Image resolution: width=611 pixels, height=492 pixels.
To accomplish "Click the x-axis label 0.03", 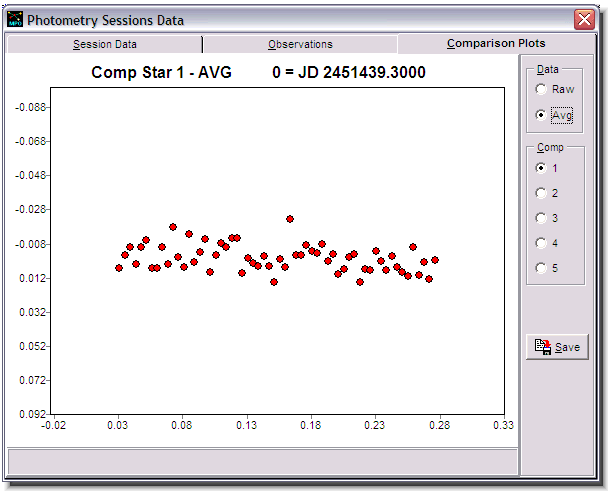I will tap(117, 425).
